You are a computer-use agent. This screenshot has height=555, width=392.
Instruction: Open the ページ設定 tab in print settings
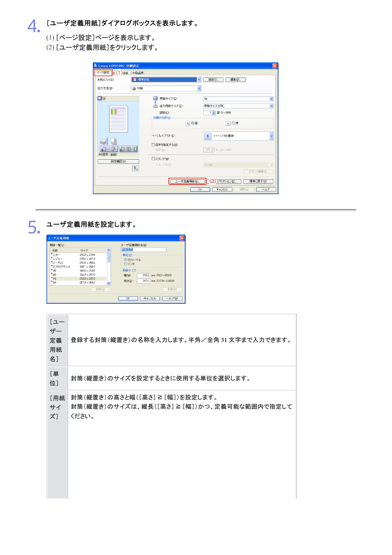[x=103, y=73]
